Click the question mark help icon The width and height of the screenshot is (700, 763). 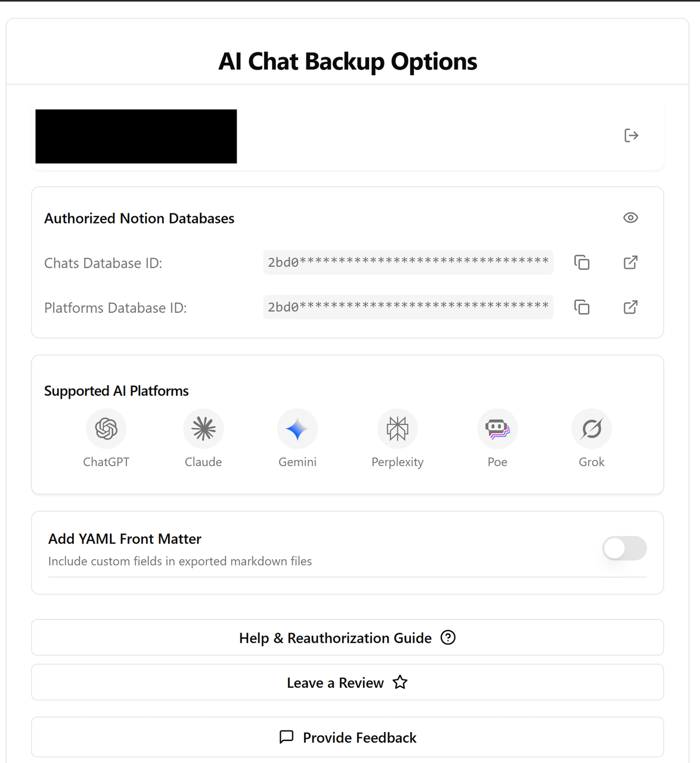coord(448,638)
